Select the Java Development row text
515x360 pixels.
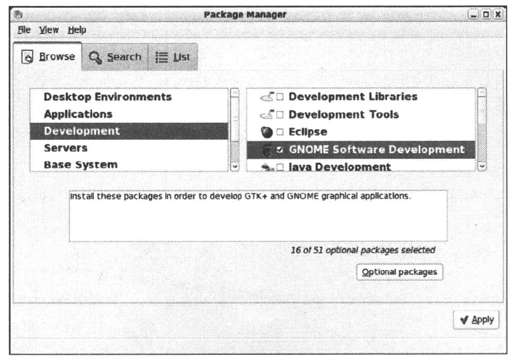coord(339,167)
